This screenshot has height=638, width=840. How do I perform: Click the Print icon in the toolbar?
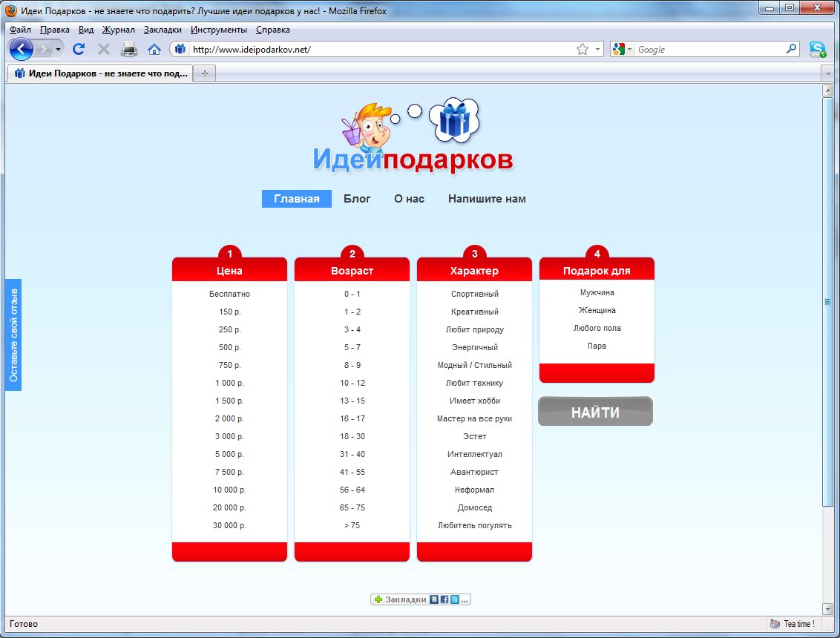click(x=129, y=50)
